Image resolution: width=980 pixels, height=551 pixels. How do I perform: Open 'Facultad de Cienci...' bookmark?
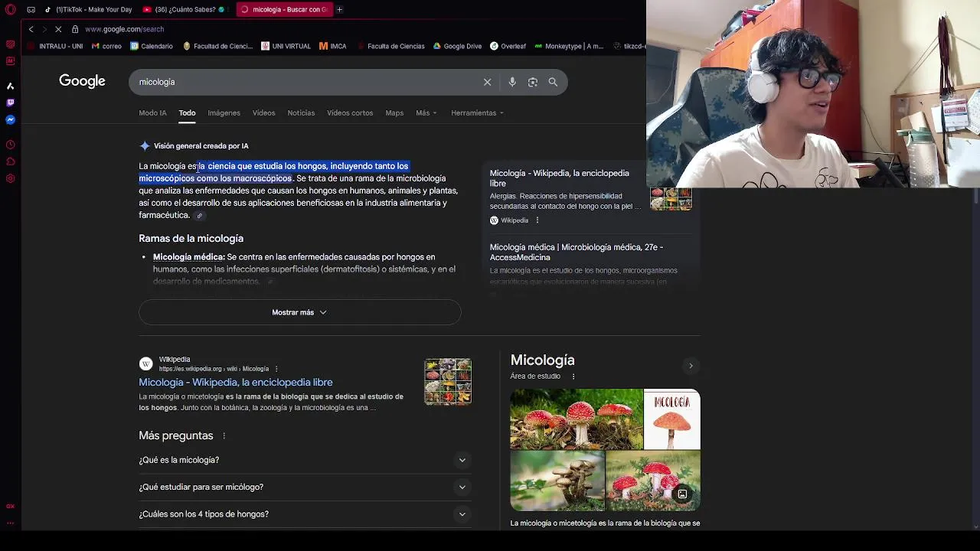click(217, 46)
